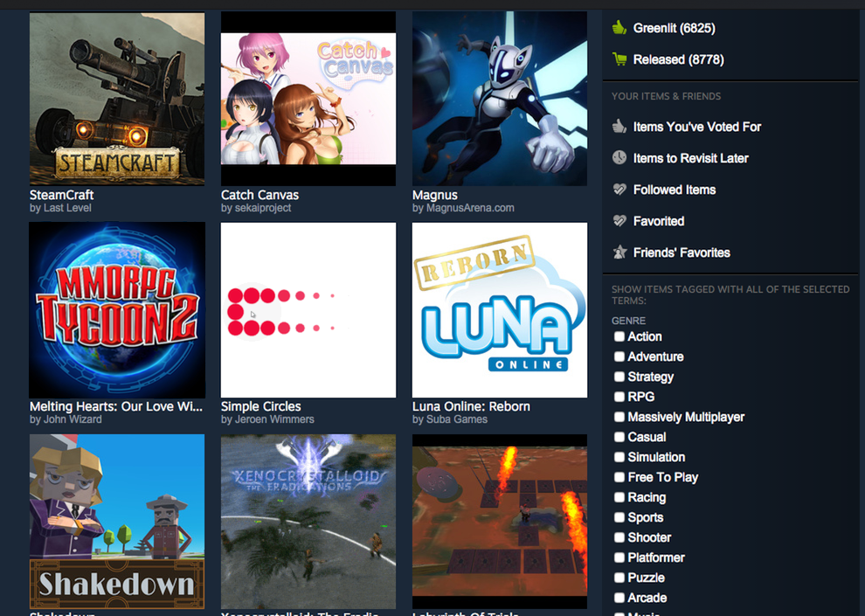Click author text 'by Suba Games'
This screenshot has height=616, width=865.
tap(450, 419)
